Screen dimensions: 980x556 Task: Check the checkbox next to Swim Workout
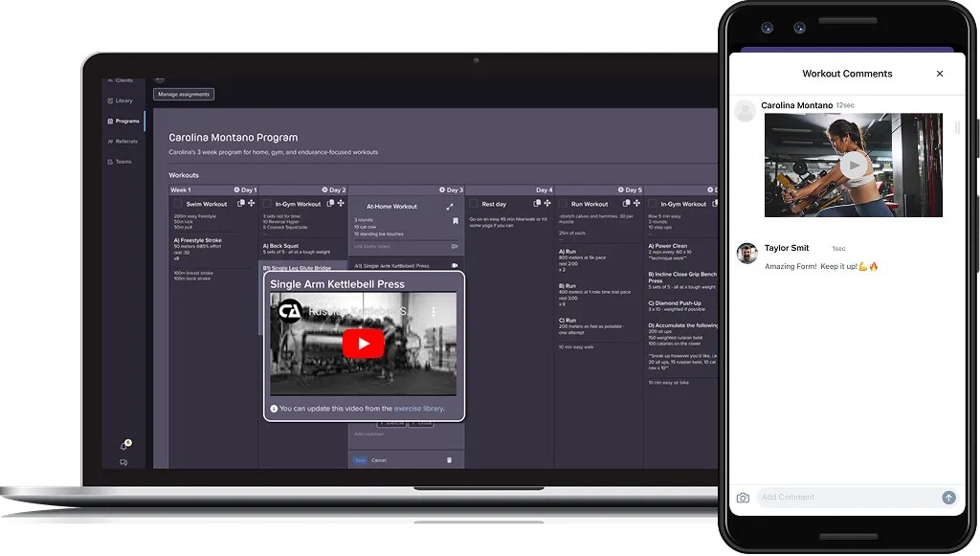pos(179,204)
